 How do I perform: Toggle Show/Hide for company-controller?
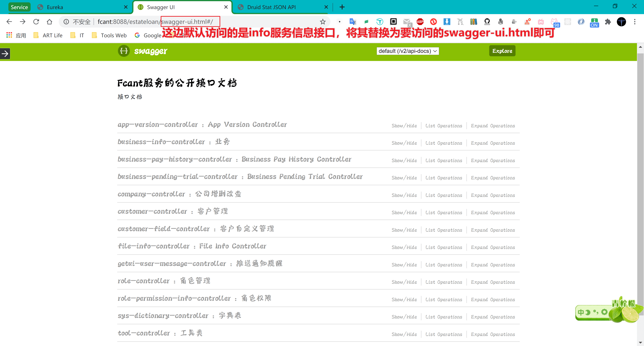pos(404,195)
